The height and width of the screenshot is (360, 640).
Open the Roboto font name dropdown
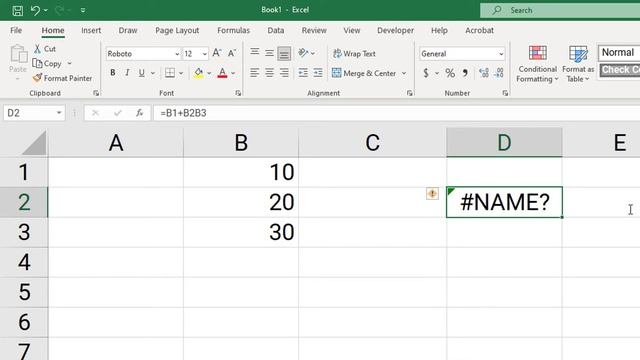pyautogui.click(x=177, y=54)
